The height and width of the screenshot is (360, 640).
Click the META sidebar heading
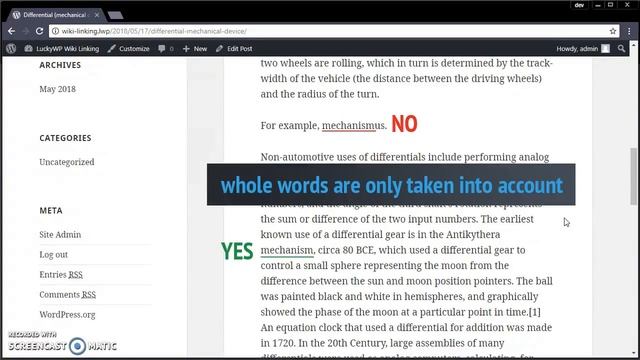(x=51, y=211)
